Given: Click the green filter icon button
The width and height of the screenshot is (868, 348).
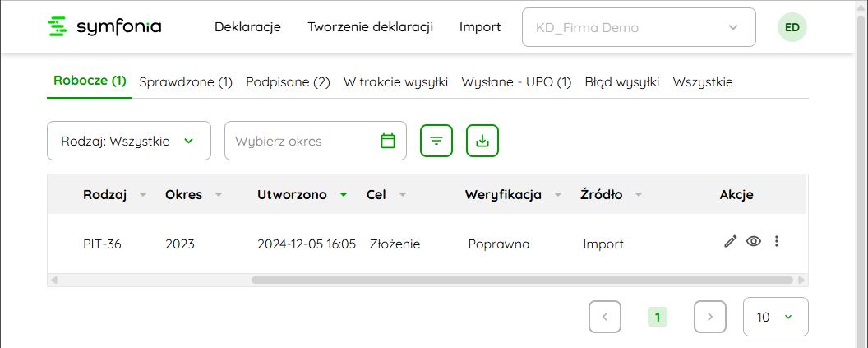Looking at the screenshot, I should [436, 141].
